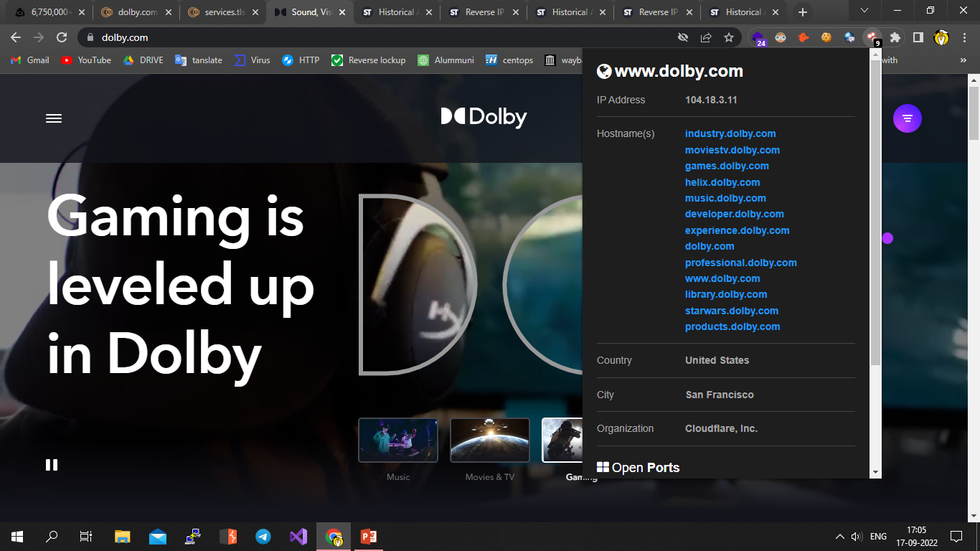The image size is (980, 551).
Task: Click the address bar showing dolby.com
Action: click(x=380, y=37)
